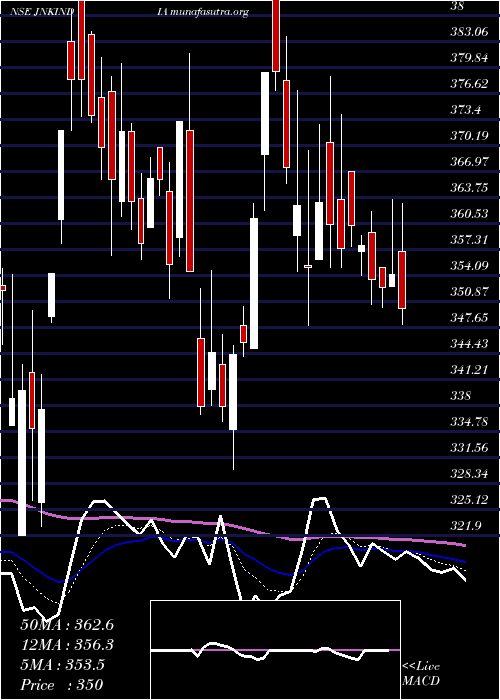The width and height of the screenshot is (500, 700).
Task: Click the 370.19 price axis label
Action: pos(469,136)
